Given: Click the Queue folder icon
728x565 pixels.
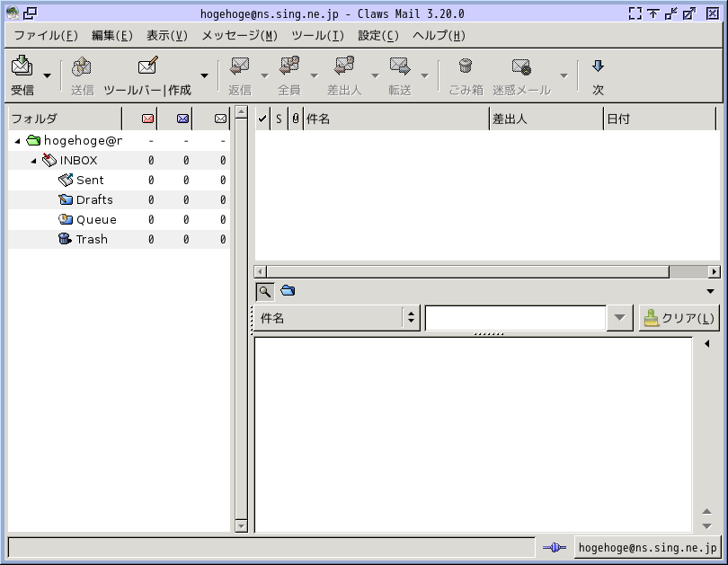Looking at the screenshot, I should pos(66,219).
